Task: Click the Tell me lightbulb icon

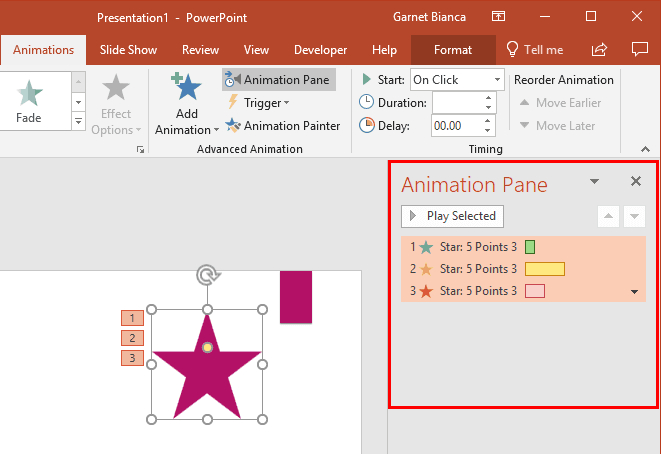Action: tap(512, 49)
